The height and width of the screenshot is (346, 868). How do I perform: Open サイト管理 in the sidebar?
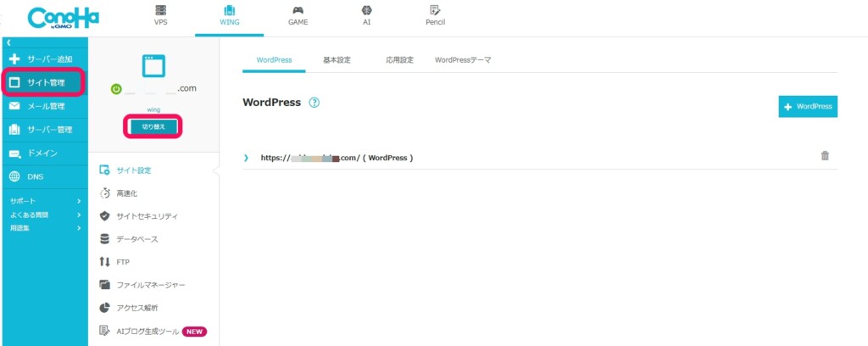(45, 83)
